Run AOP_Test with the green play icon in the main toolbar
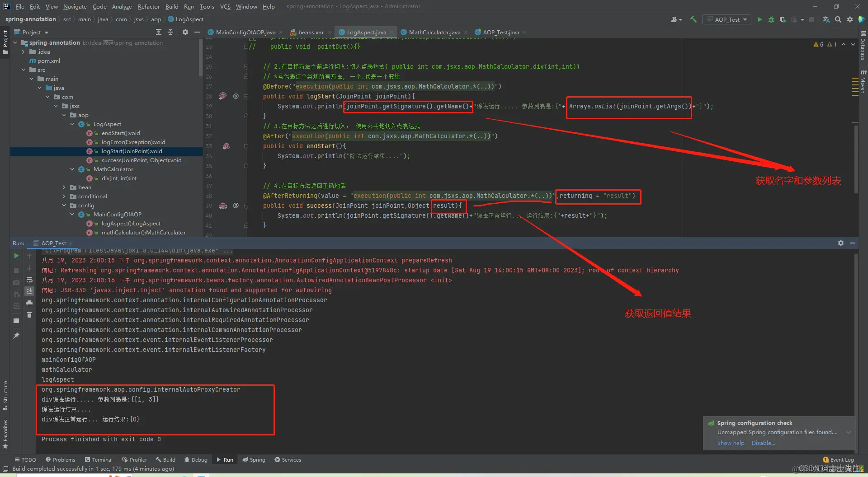Image resolution: width=868 pixels, height=477 pixels. coord(759,19)
